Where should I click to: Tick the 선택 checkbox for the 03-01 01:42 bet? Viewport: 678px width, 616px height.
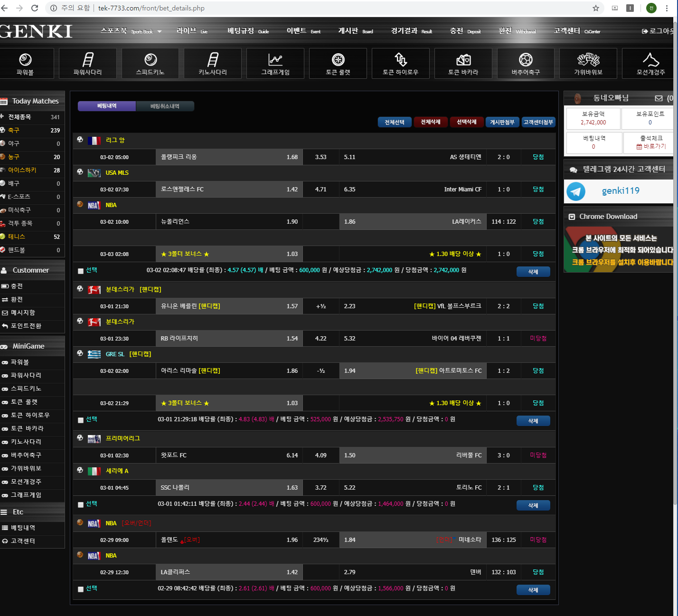[x=81, y=504]
